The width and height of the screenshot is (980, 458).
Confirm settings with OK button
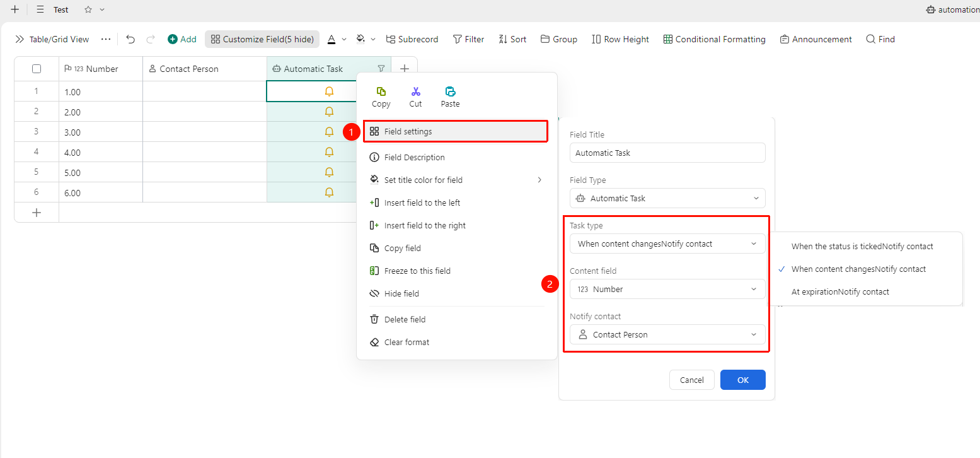click(x=743, y=380)
